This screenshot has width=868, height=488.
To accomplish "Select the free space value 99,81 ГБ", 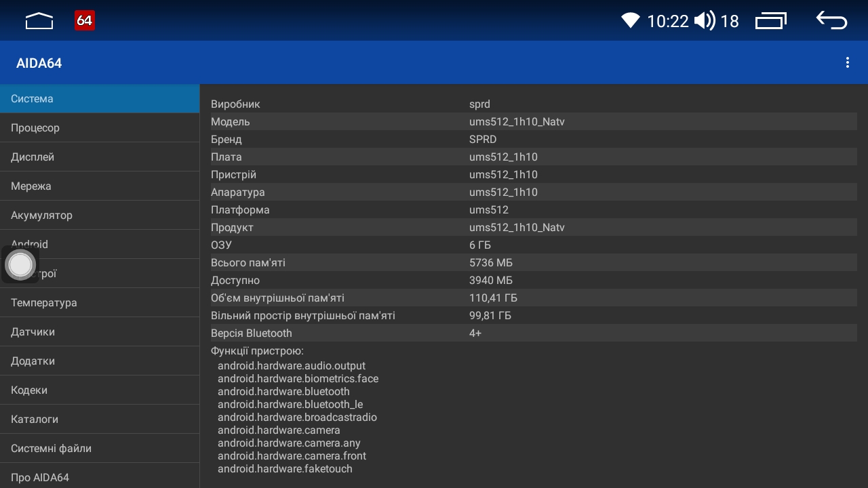I will click(490, 316).
